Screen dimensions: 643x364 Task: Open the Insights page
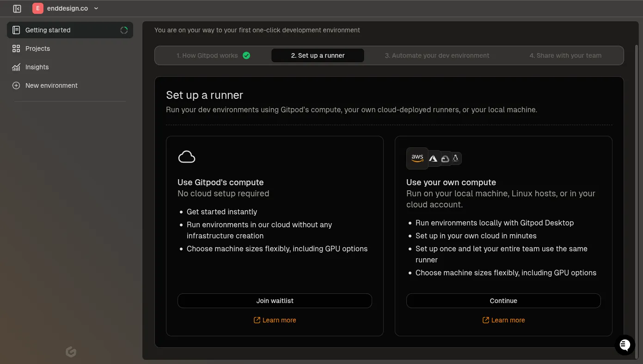(x=70, y=67)
